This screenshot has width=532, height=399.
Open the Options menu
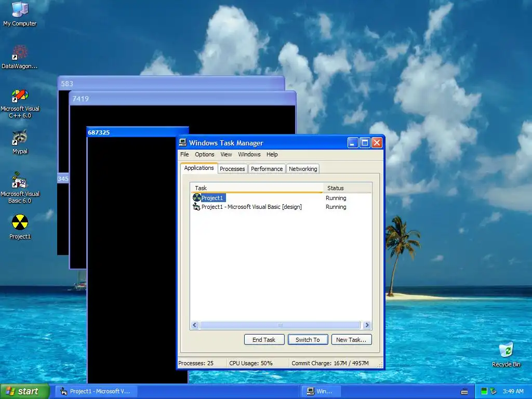205,154
